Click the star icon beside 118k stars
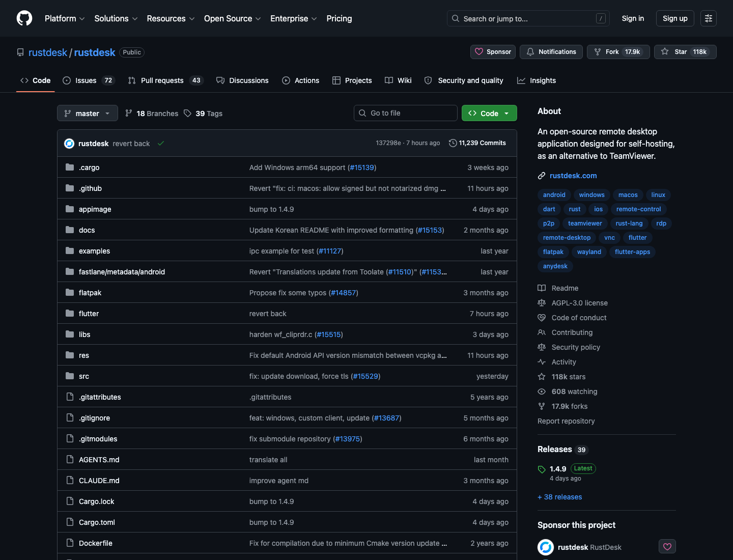Image resolution: width=733 pixels, height=560 pixels. pos(542,377)
